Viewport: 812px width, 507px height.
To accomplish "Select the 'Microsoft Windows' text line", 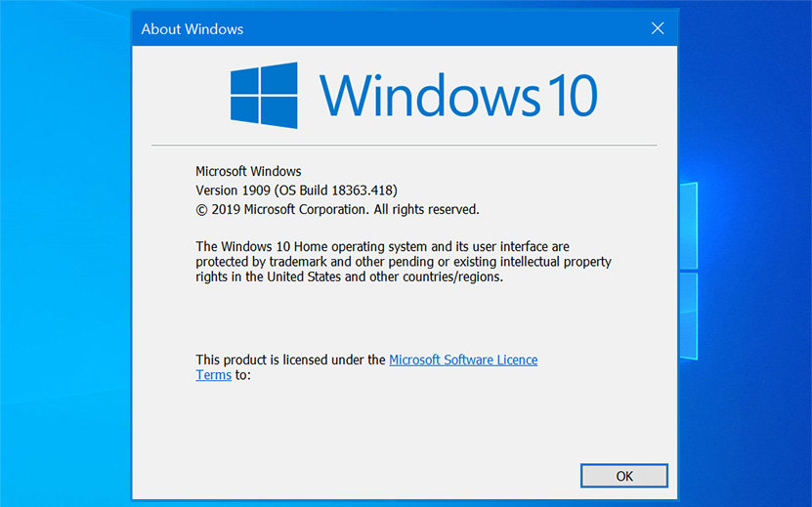I will pos(248,171).
